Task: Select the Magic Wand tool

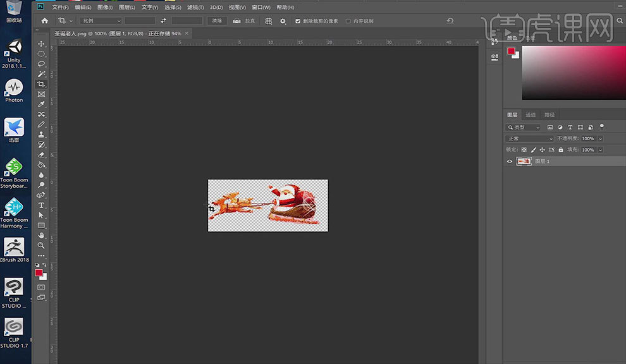Action: (41, 74)
